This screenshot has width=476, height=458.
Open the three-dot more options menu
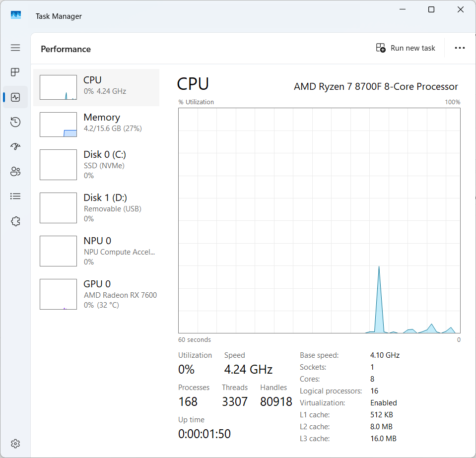(460, 48)
